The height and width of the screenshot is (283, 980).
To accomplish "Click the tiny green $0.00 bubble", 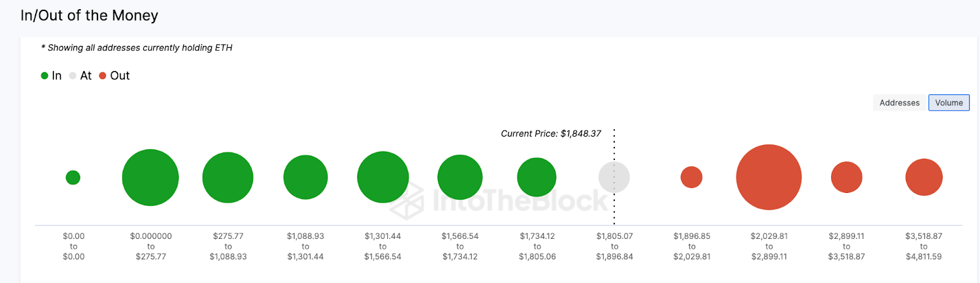I will click(x=73, y=178).
